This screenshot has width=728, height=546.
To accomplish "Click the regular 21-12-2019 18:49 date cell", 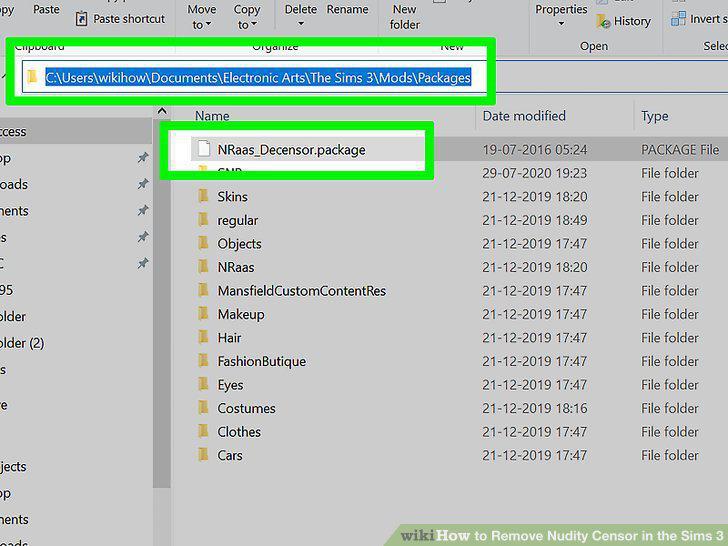I will coord(534,221).
